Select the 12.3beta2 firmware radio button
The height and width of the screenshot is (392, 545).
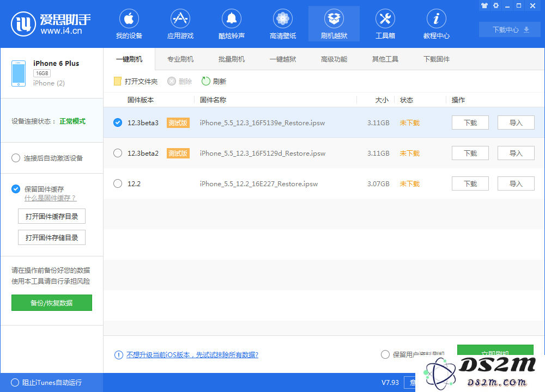[118, 153]
